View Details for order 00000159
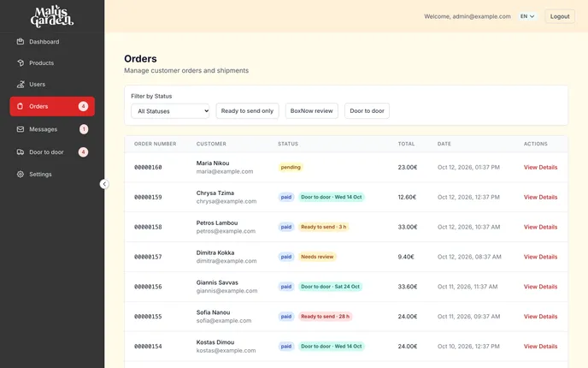Screen dimensions: 588x368 pyautogui.click(x=540, y=197)
